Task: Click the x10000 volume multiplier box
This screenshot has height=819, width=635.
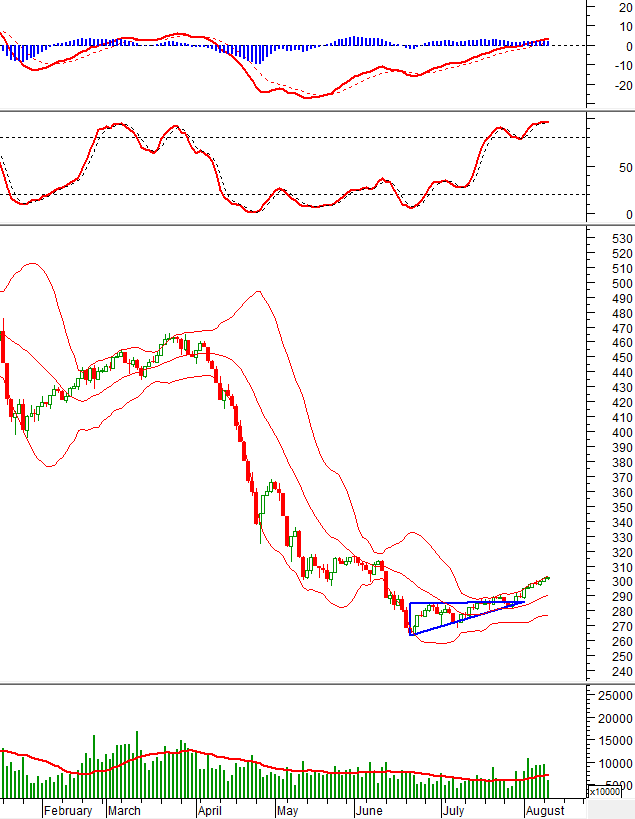Action: [605, 792]
